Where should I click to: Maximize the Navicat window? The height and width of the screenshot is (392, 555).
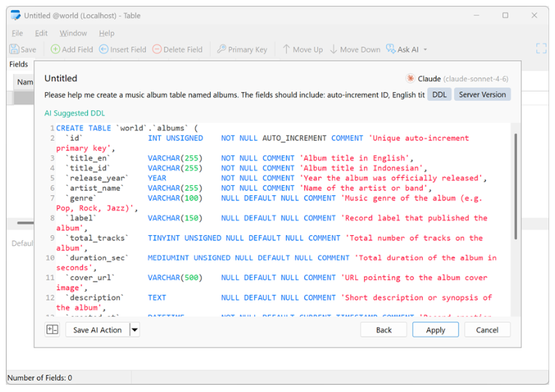505,15
